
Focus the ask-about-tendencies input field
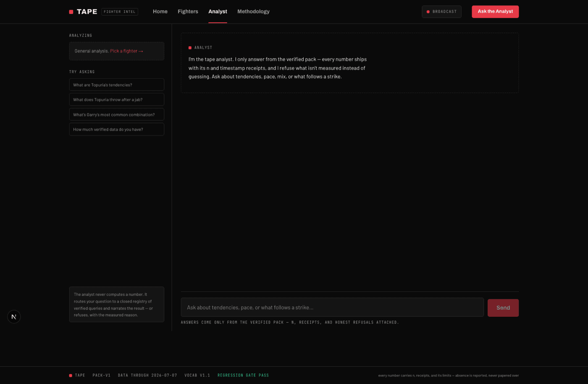click(x=332, y=308)
